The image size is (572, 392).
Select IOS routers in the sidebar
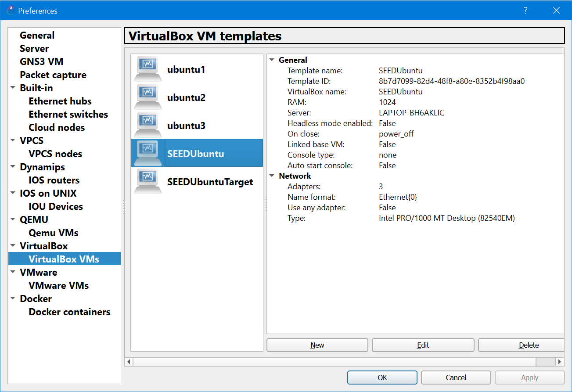click(x=54, y=180)
